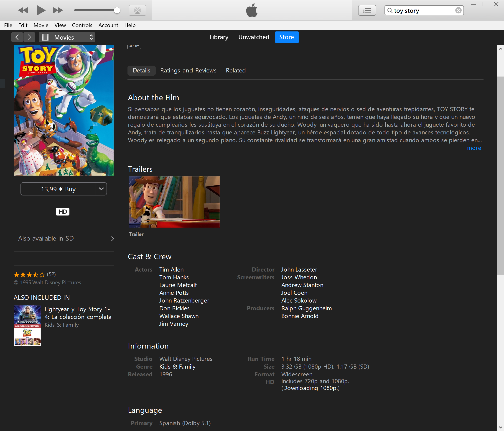Click the Toy Story poster artwork

(x=64, y=110)
